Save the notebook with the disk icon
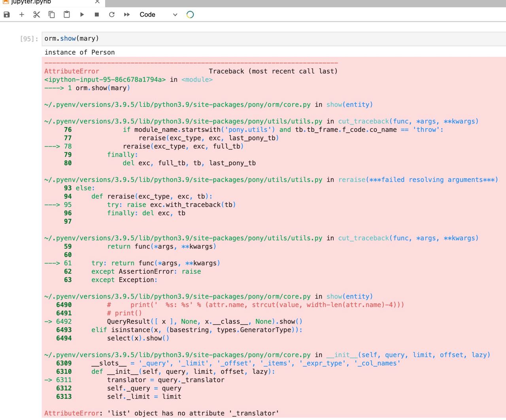The width and height of the screenshot is (506, 420). point(7,15)
